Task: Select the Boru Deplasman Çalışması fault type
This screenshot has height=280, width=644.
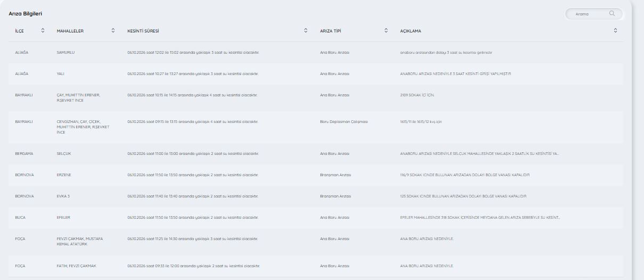Action: (x=344, y=122)
